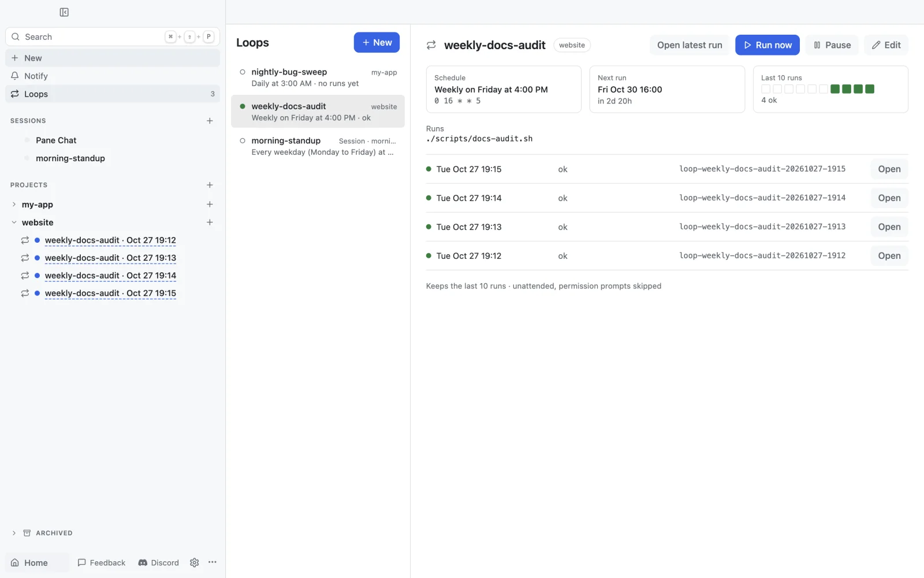Click the Discord icon in footer
This screenshot has height=578, width=924.
(143, 562)
